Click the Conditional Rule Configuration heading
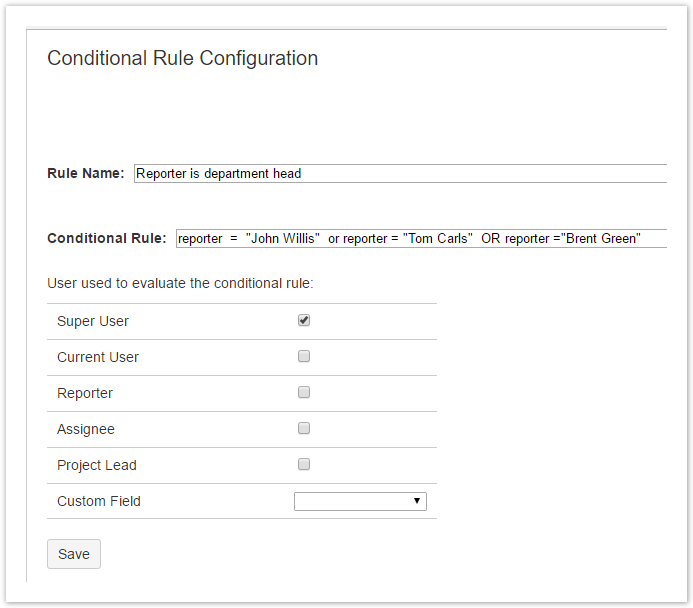 (x=183, y=58)
